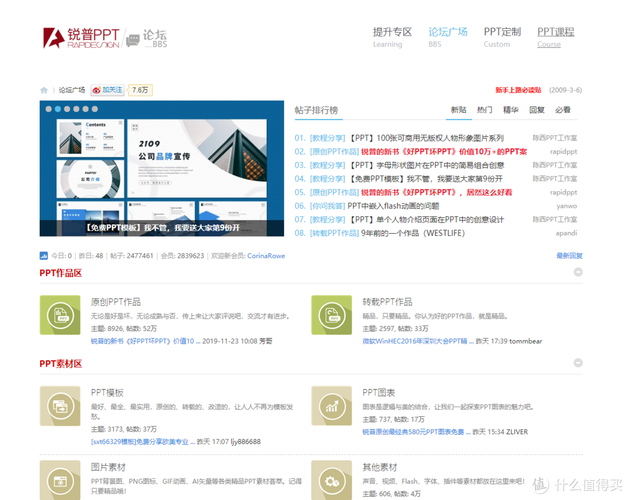The image size is (629, 500).
Task: Click the [你问我答] category tag
Action: point(327,206)
